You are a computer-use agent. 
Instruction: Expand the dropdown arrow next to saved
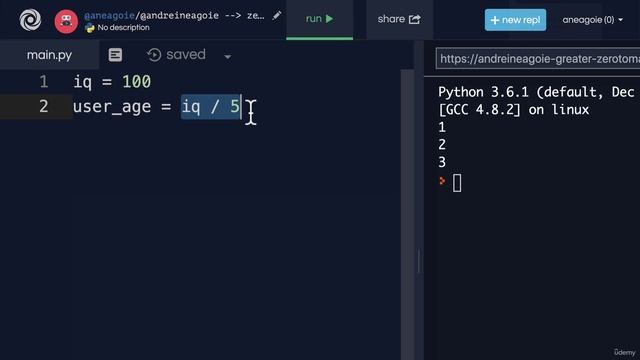point(228,57)
